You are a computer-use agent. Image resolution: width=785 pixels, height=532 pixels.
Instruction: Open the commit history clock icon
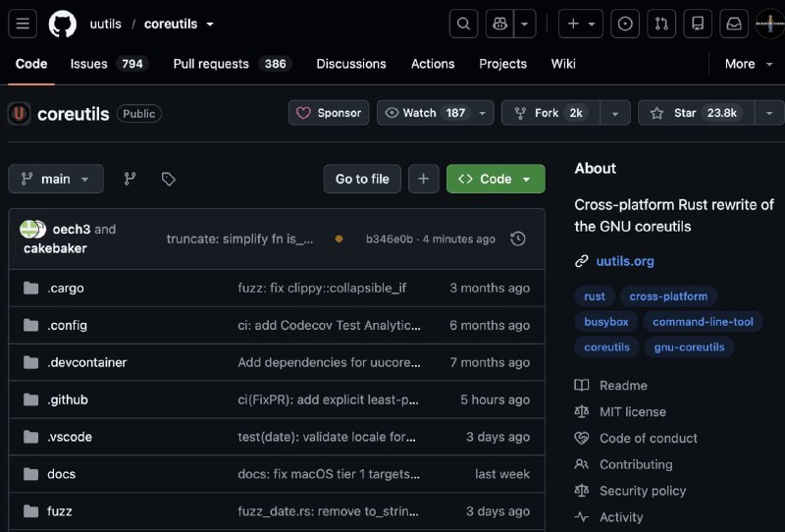(x=518, y=239)
